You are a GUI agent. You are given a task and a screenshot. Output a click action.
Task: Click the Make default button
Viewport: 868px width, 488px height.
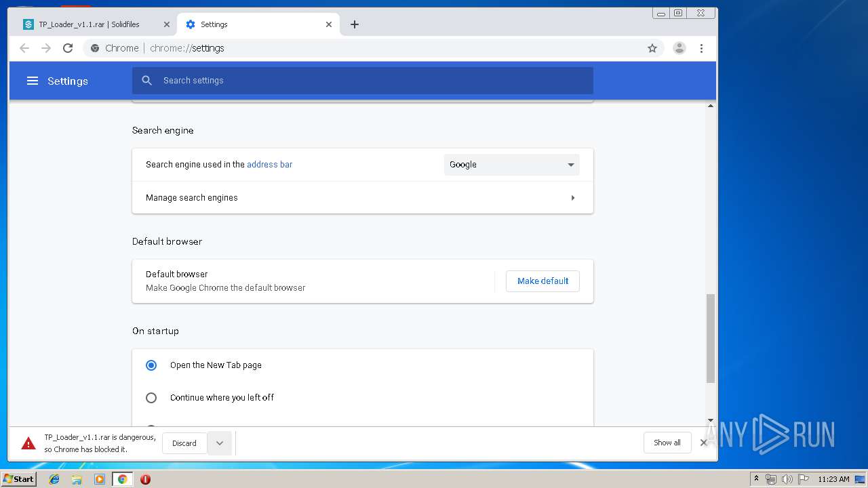[x=542, y=281]
